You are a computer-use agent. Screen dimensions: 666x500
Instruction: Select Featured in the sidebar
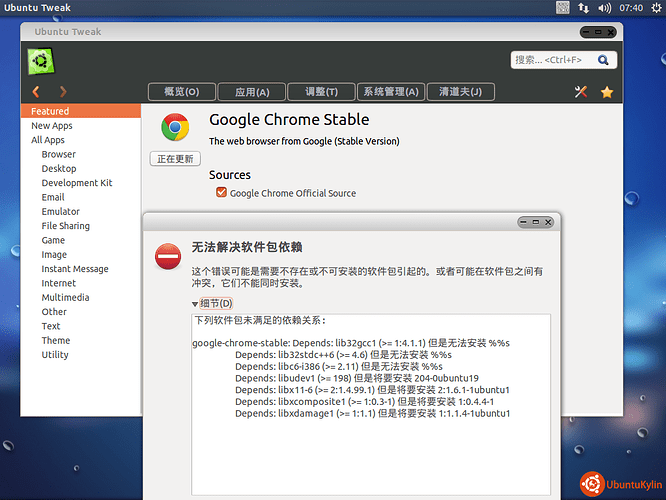[81, 111]
